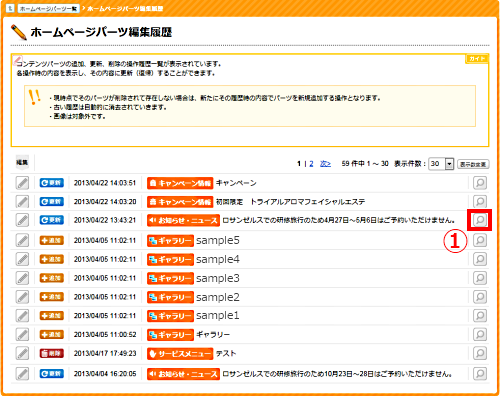Click timestamp 2013/04/17 17:49:23
This screenshot has width=500, height=396.
pos(105,353)
